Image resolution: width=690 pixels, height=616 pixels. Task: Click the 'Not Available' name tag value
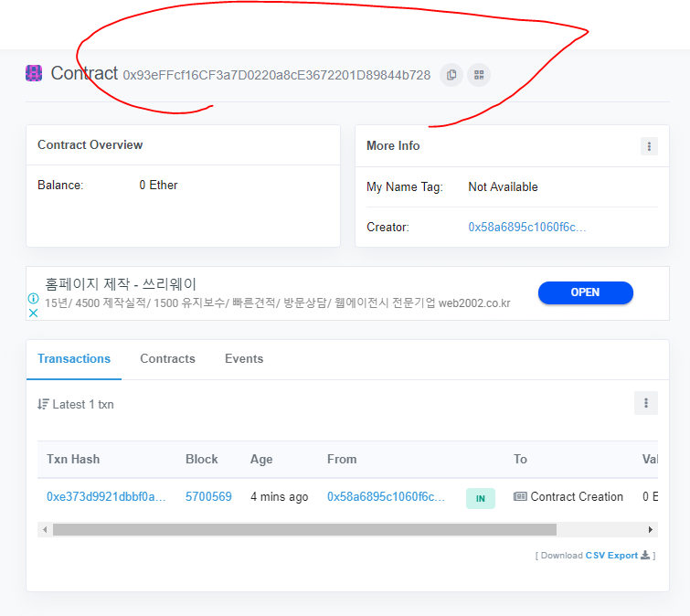503,187
